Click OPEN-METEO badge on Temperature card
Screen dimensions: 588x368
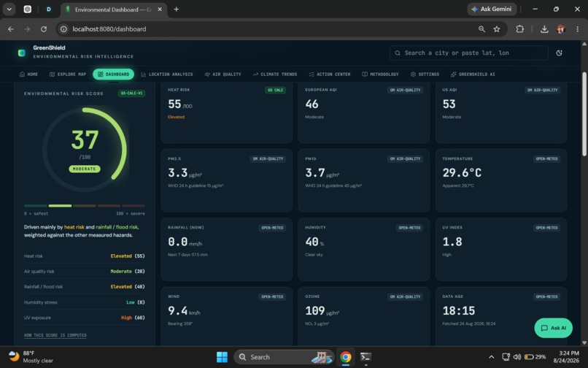click(546, 159)
